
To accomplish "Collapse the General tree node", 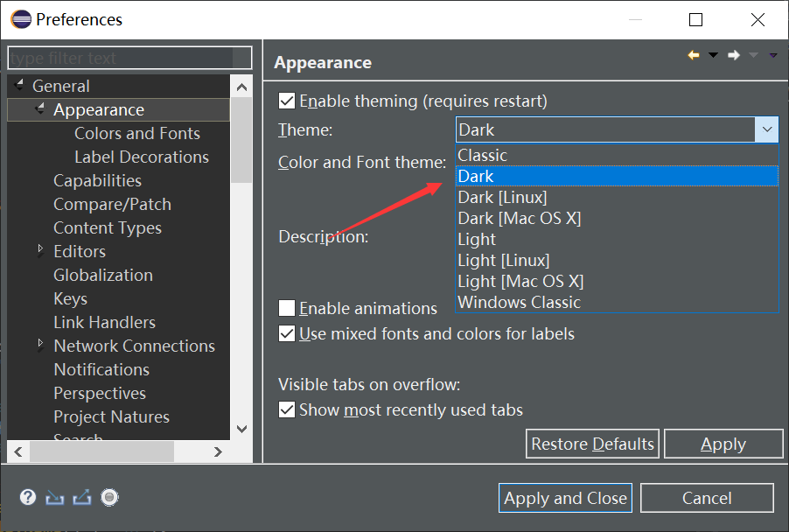I will coord(19,85).
